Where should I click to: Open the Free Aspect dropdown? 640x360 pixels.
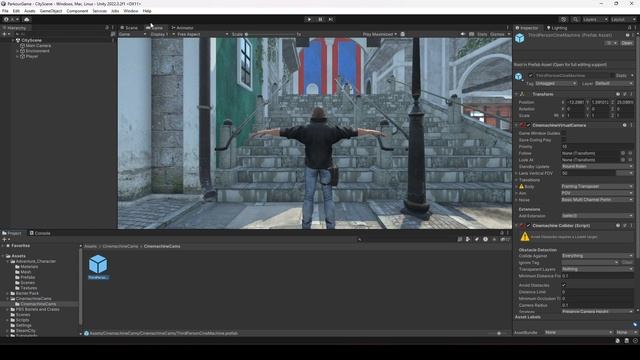(x=202, y=34)
